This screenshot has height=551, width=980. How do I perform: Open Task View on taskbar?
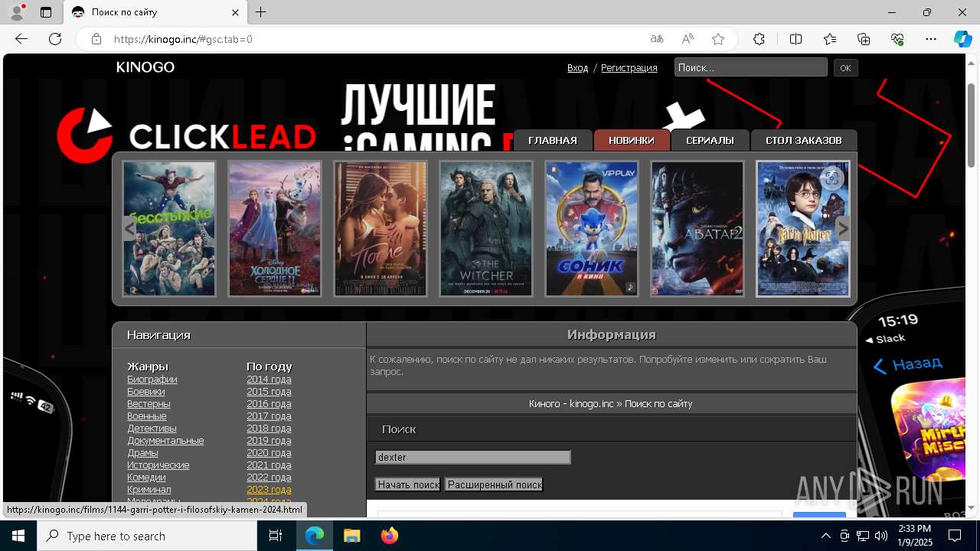tap(276, 536)
